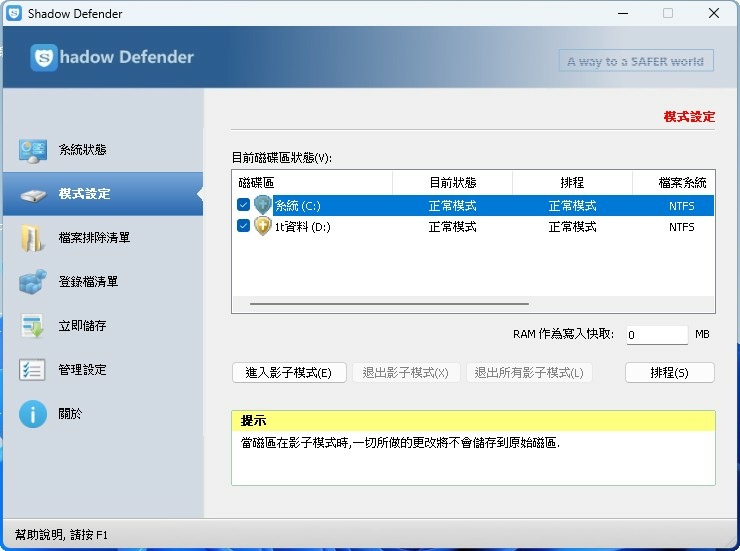Open the 管理設定 section
The image size is (740, 551).
103,369
